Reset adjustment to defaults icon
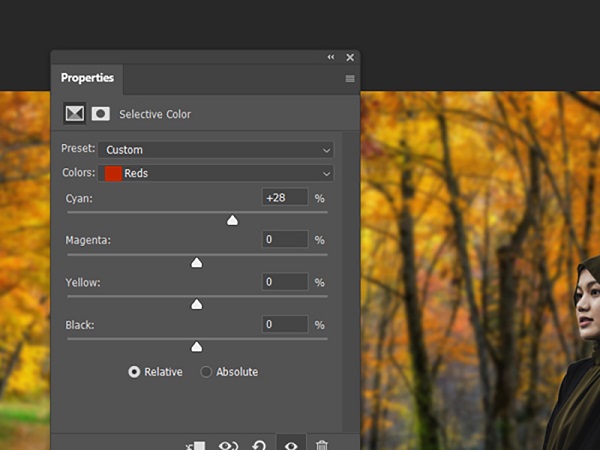This screenshot has height=450, width=600. pyautogui.click(x=259, y=446)
